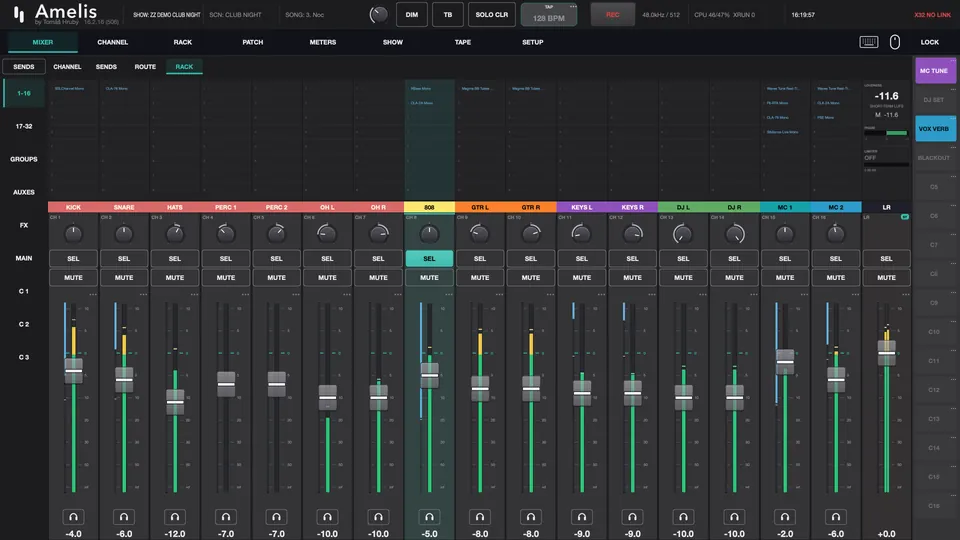This screenshot has height=540, width=960.
Task: Mute the GTR L channel
Action: click(480, 277)
